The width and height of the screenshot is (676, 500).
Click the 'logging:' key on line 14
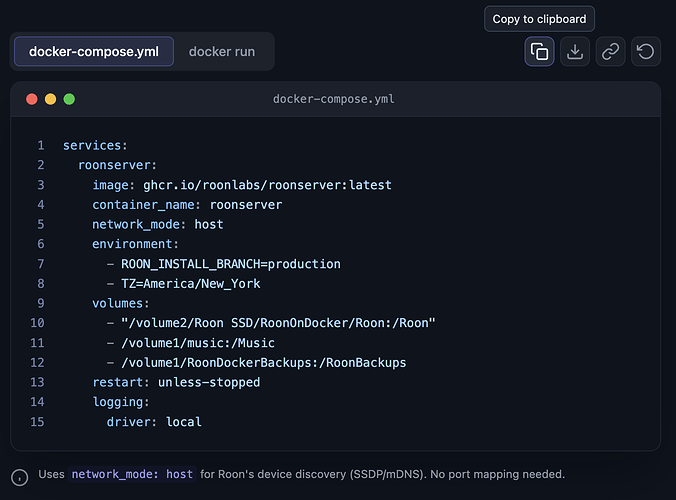(x=121, y=402)
